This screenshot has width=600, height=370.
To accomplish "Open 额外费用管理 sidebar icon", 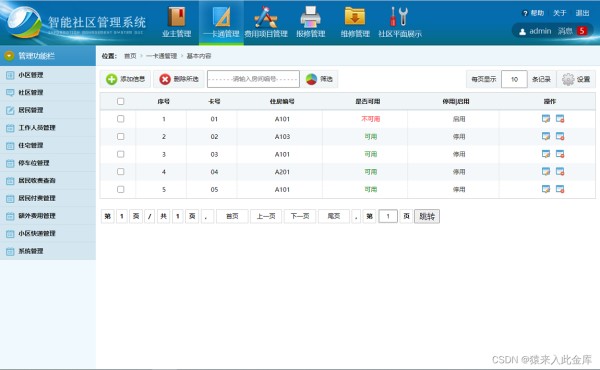I will point(10,216).
